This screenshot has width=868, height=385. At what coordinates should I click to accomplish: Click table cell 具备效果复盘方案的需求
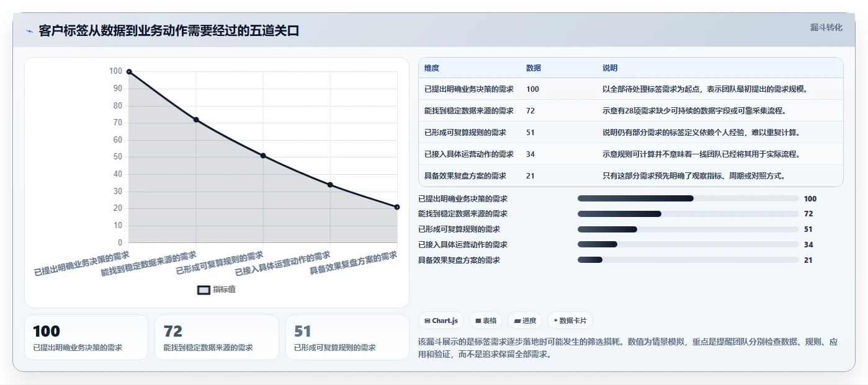465,176
